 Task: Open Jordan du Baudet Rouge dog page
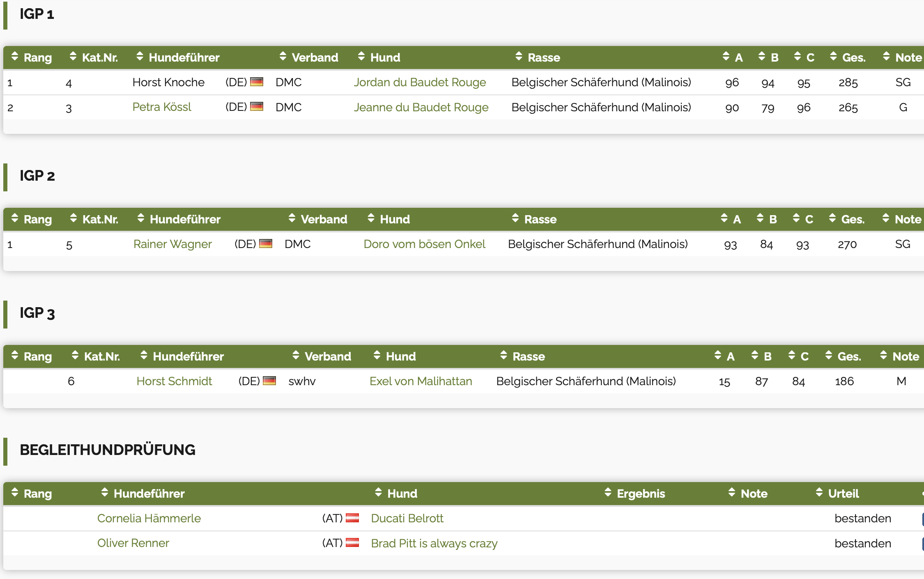tap(420, 83)
